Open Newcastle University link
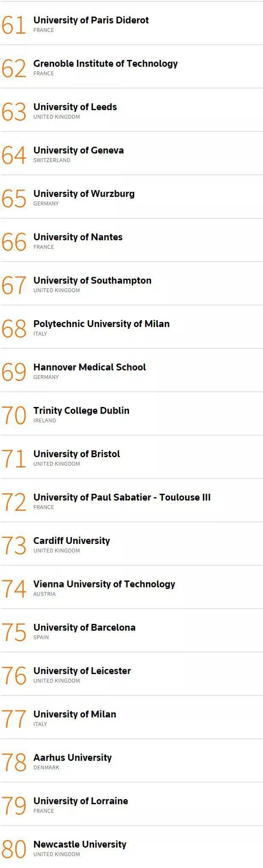Image resolution: width=263 pixels, height=868 pixels. pyautogui.click(x=80, y=844)
